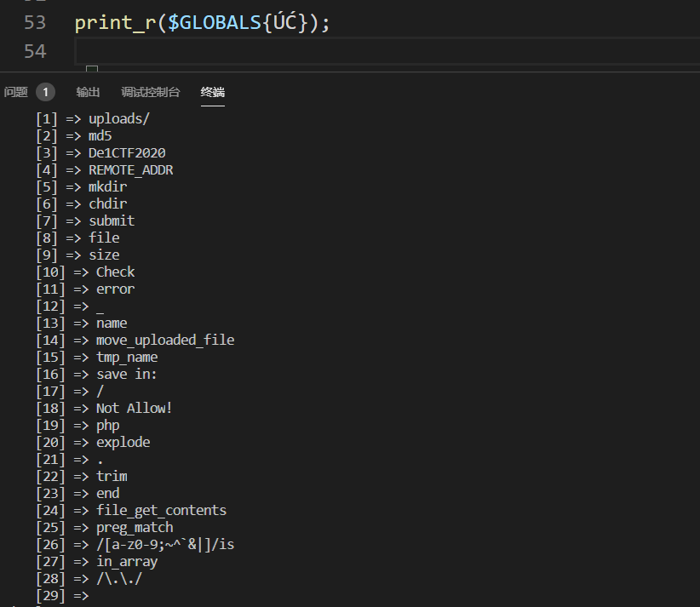Screen dimensions: 700x607
Task: Click terminal output 'mkdir'
Action: tap(107, 187)
